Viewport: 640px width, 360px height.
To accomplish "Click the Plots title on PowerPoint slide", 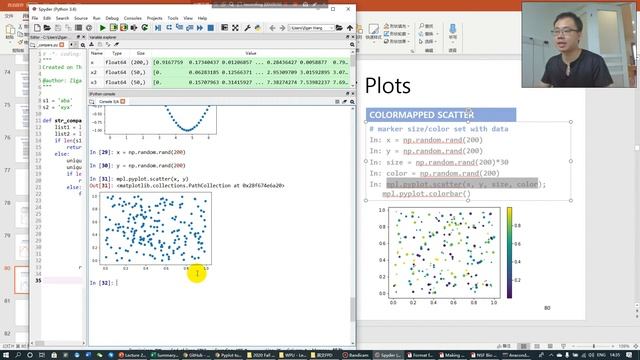I will 387,86.
